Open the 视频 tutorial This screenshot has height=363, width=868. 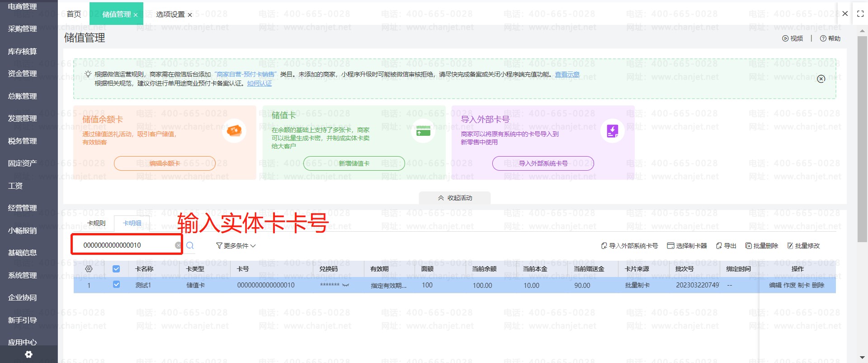click(793, 38)
